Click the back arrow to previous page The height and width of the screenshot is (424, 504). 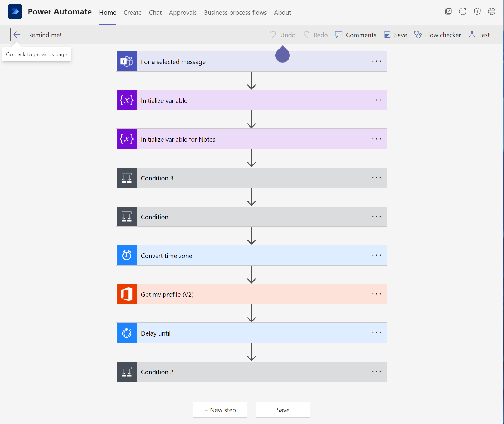(17, 34)
